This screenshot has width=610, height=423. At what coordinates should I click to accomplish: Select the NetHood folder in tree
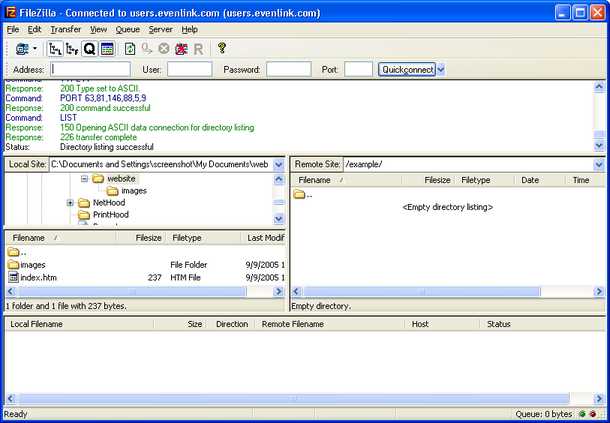[x=109, y=203]
